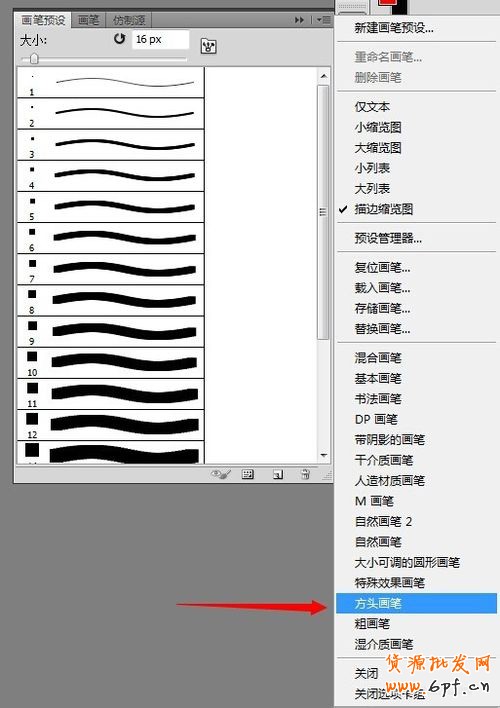
Task: Select brush preset 4 stroke thumbnail
Action: point(111,176)
